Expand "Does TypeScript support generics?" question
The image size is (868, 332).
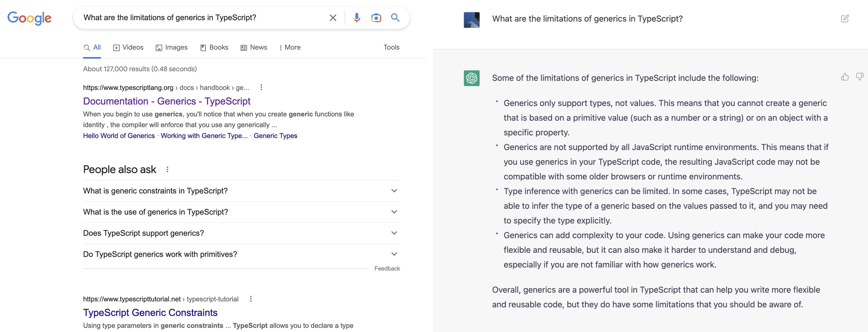coord(394,233)
